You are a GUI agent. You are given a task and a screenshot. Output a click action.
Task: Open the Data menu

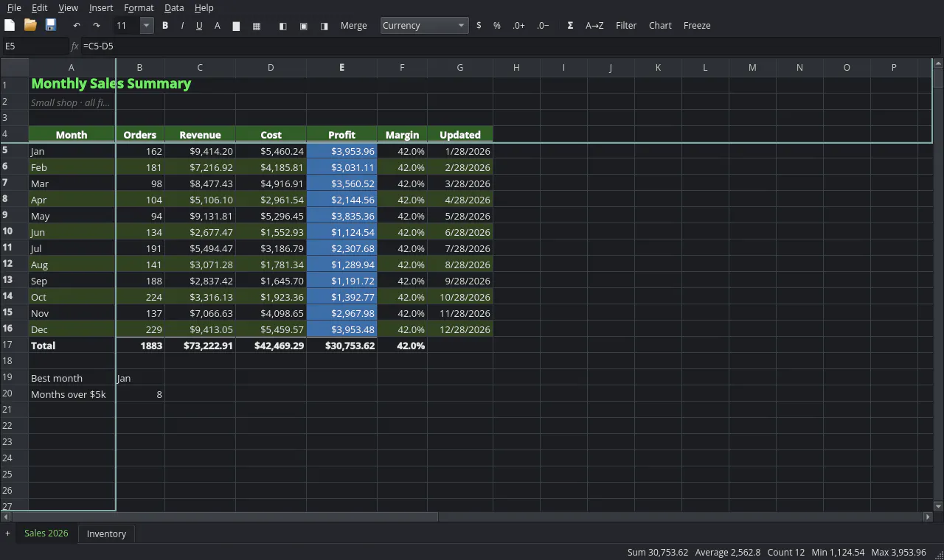coord(174,7)
